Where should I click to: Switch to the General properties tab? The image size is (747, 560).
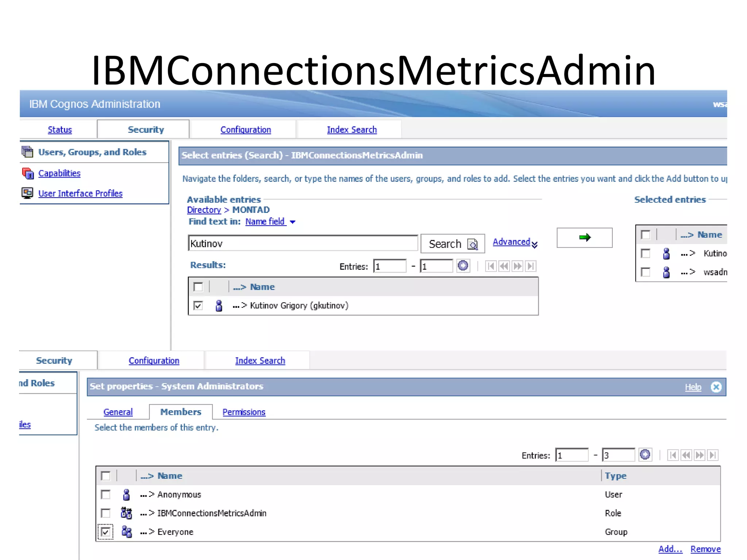click(118, 412)
